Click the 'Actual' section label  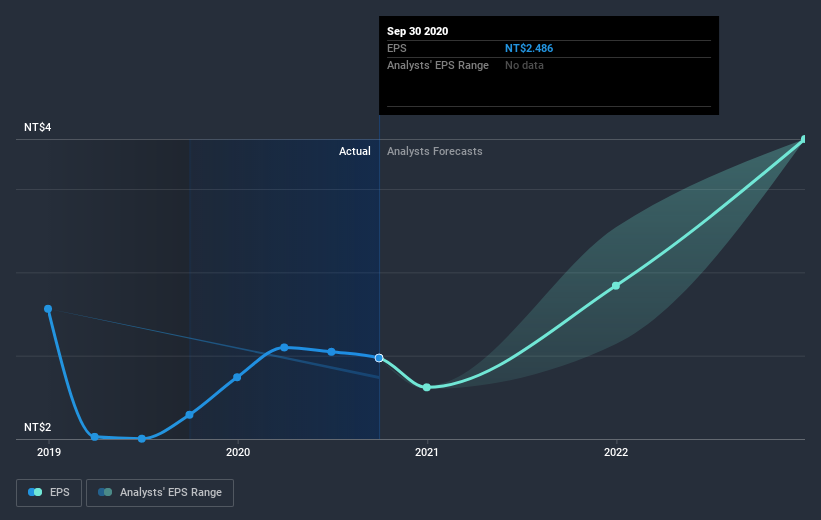(x=354, y=152)
